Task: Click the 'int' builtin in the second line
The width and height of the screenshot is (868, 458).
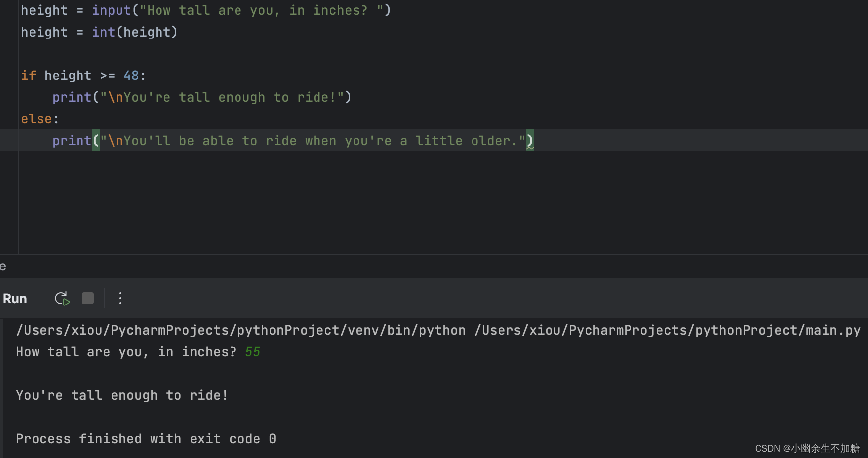Action: coord(104,32)
